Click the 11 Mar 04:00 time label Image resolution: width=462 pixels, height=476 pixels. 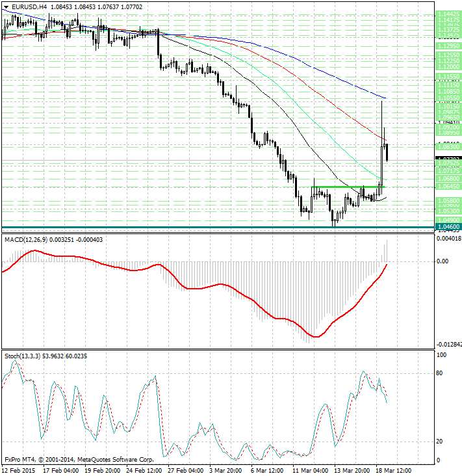click(311, 471)
